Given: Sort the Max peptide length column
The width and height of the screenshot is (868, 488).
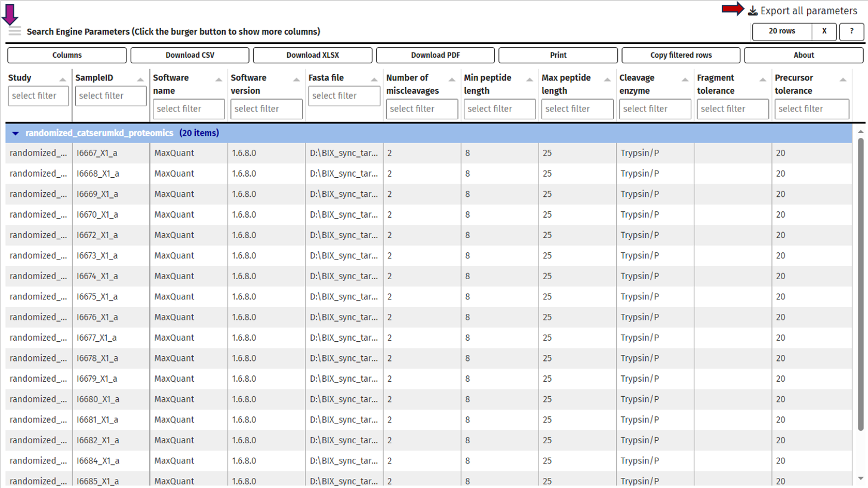Looking at the screenshot, I should (607, 78).
